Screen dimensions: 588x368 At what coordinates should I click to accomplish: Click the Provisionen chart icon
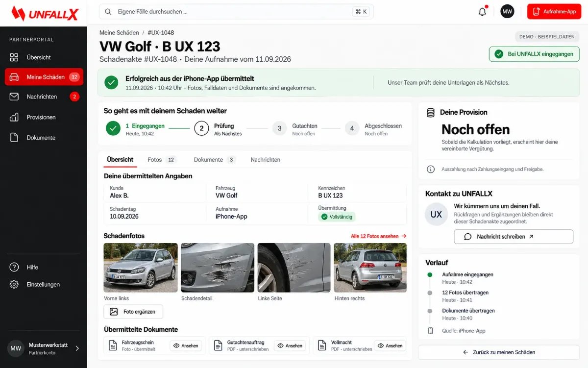pos(14,117)
